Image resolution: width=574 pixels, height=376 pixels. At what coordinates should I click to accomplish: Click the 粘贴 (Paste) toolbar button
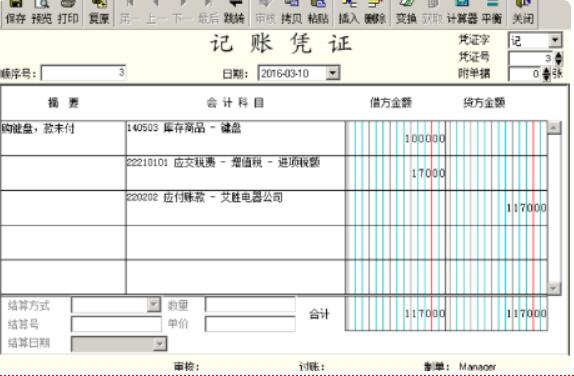tap(318, 12)
